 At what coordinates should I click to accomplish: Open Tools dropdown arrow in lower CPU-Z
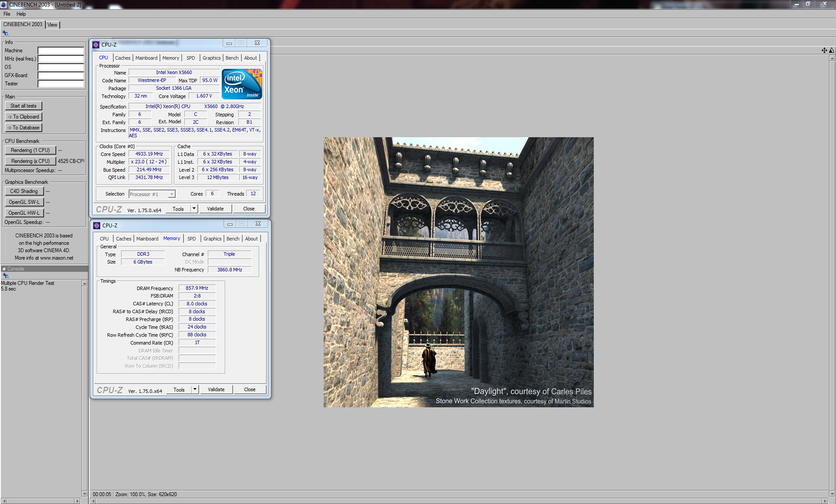click(195, 389)
